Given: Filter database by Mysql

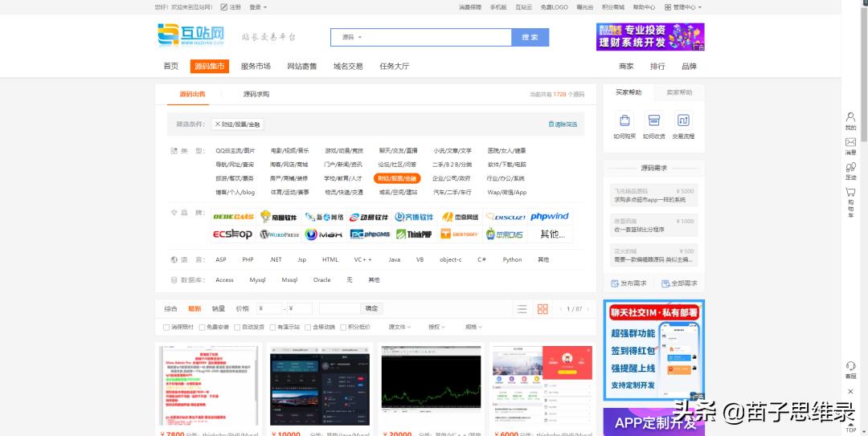Looking at the screenshot, I should click(x=257, y=280).
